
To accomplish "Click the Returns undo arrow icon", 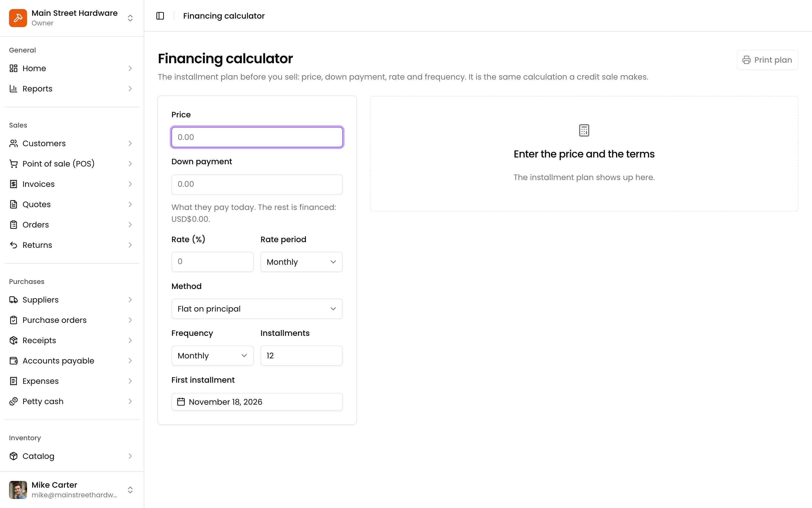I will (14, 245).
